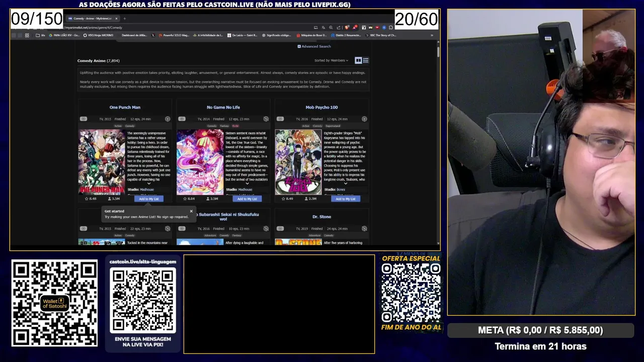
Task: Play the Dr. Stone video preview icon
Action: 280,229
